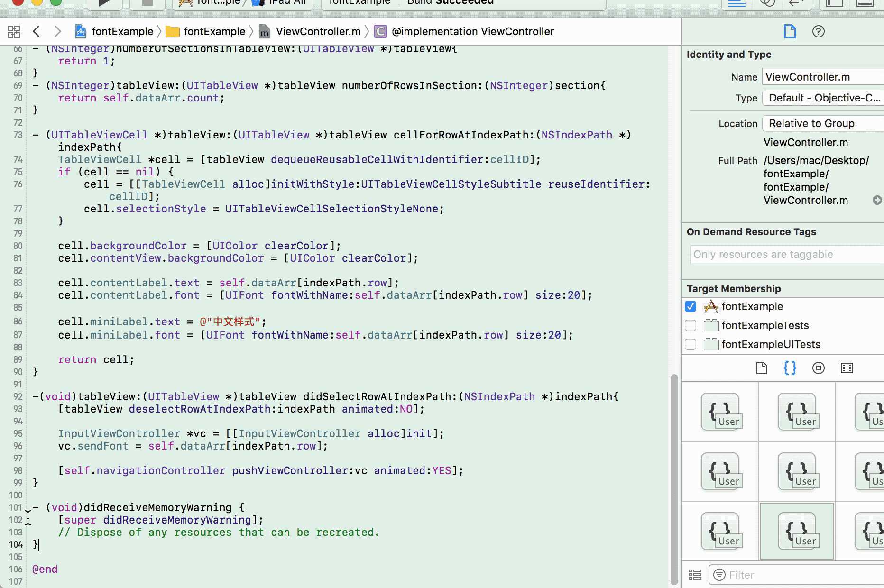
Task: Open ViewController.m jump bar file menu
Action: click(310, 31)
